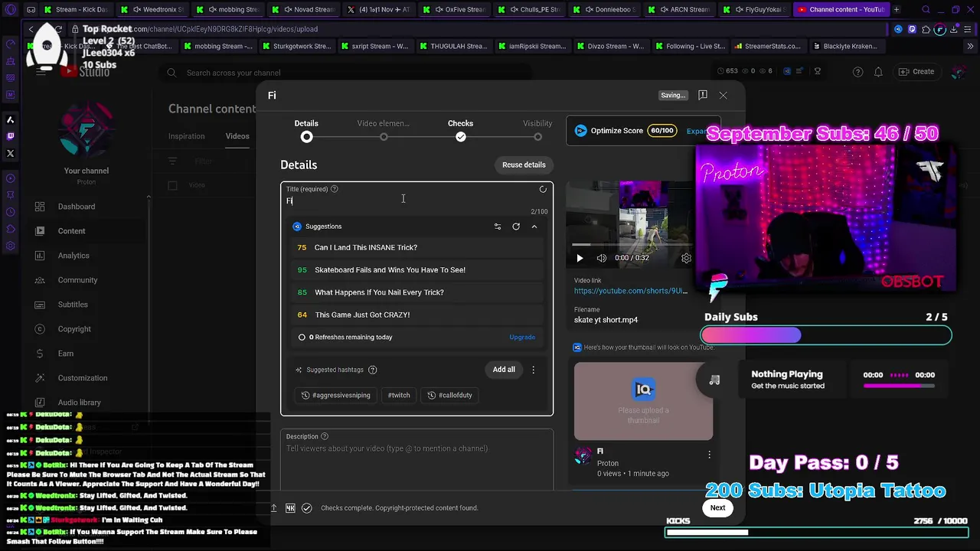Image resolution: width=980 pixels, height=551 pixels.
Task: Close the upload dialog
Action: pos(723,95)
